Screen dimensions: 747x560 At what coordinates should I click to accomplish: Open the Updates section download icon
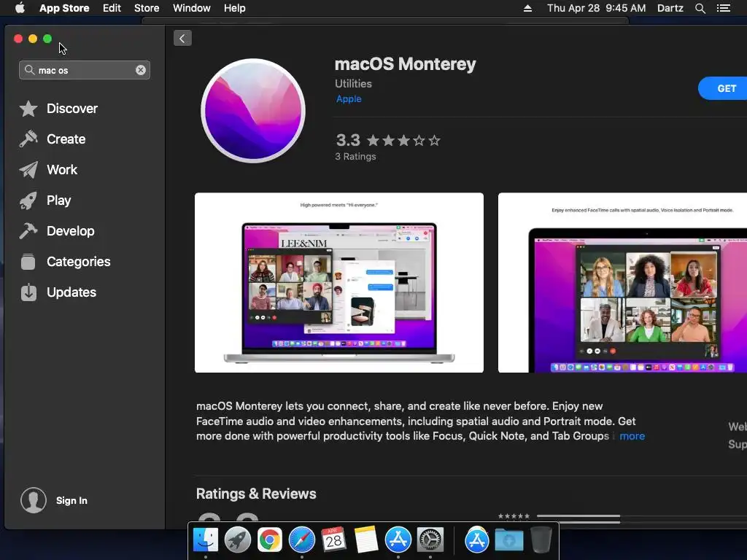pyautogui.click(x=28, y=292)
